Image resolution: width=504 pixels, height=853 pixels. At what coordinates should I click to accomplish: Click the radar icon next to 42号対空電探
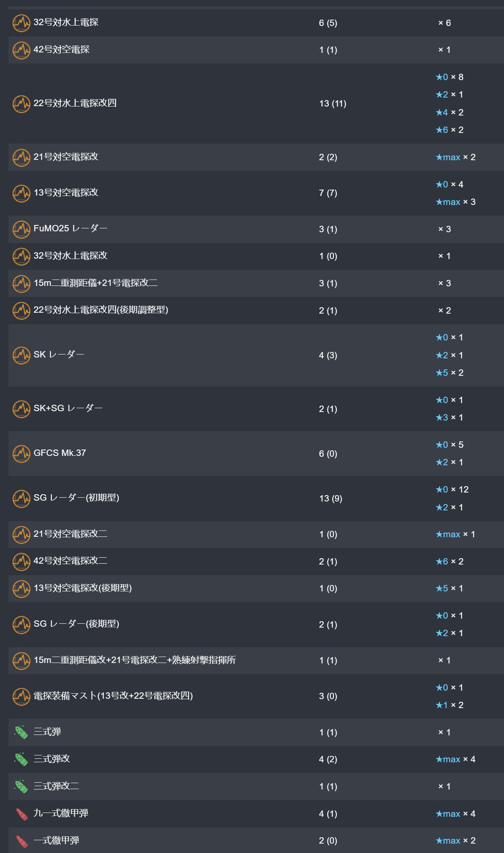click(x=21, y=50)
